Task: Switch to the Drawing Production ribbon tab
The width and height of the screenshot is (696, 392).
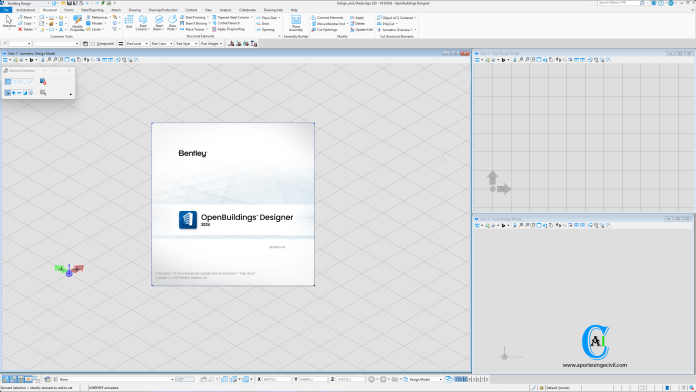Action: (x=162, y=10)
